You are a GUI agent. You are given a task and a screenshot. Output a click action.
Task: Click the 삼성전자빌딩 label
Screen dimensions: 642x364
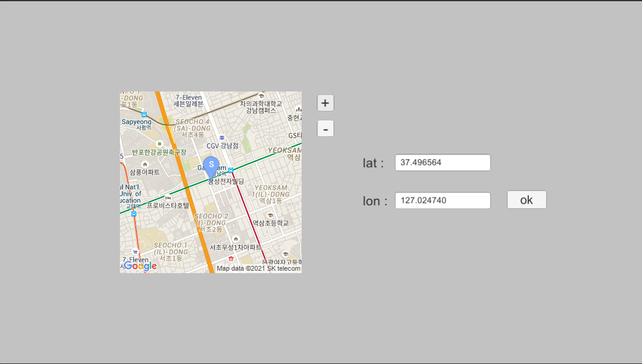tap(227, 181)
